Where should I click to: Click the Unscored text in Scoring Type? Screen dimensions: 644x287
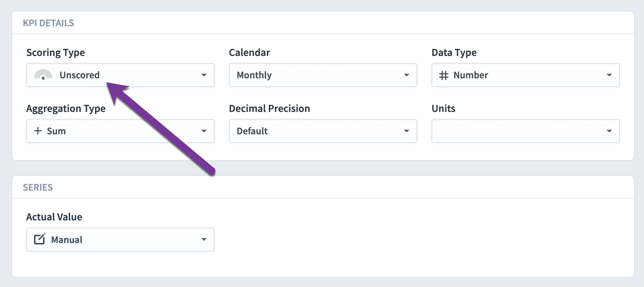79,75
